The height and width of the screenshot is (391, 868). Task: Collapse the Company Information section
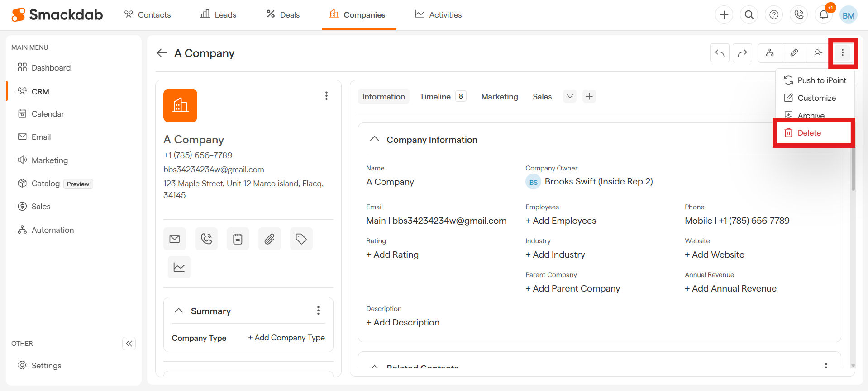coord(374,139)
